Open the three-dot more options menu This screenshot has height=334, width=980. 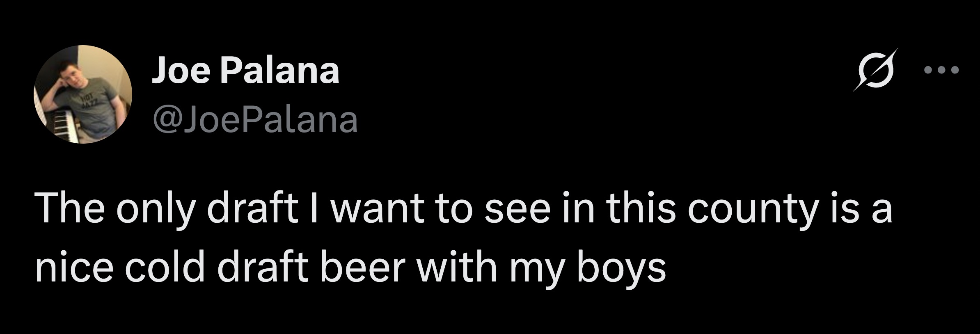pyautogui.click(x=941, y=70)
